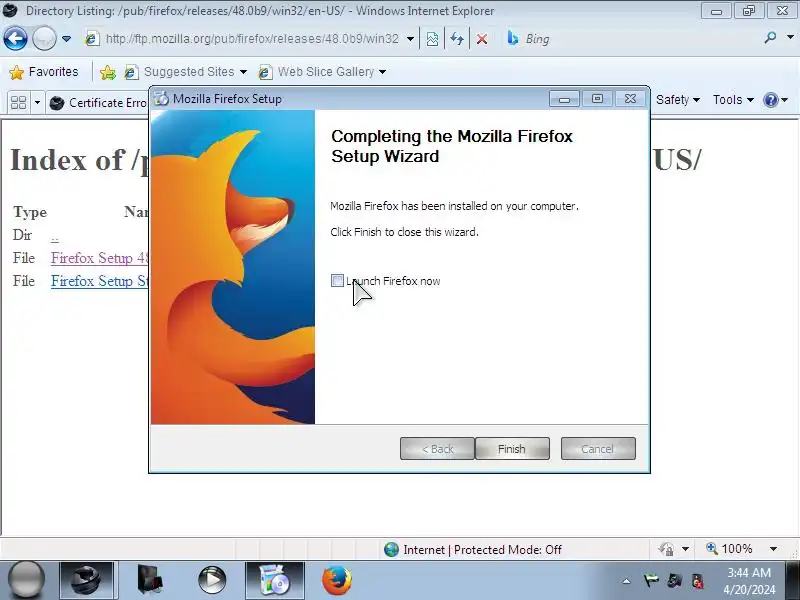Viewport: 800px width, 600px height.
Task: Click the Compatibility View icon
Action: click(432, 39)
